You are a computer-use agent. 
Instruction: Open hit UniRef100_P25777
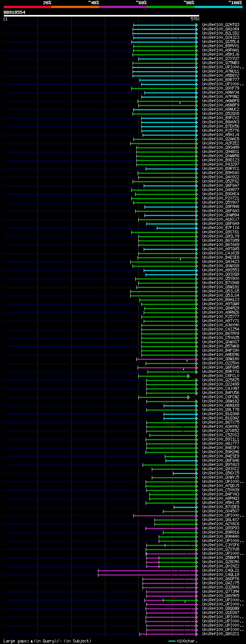(221, 316)
